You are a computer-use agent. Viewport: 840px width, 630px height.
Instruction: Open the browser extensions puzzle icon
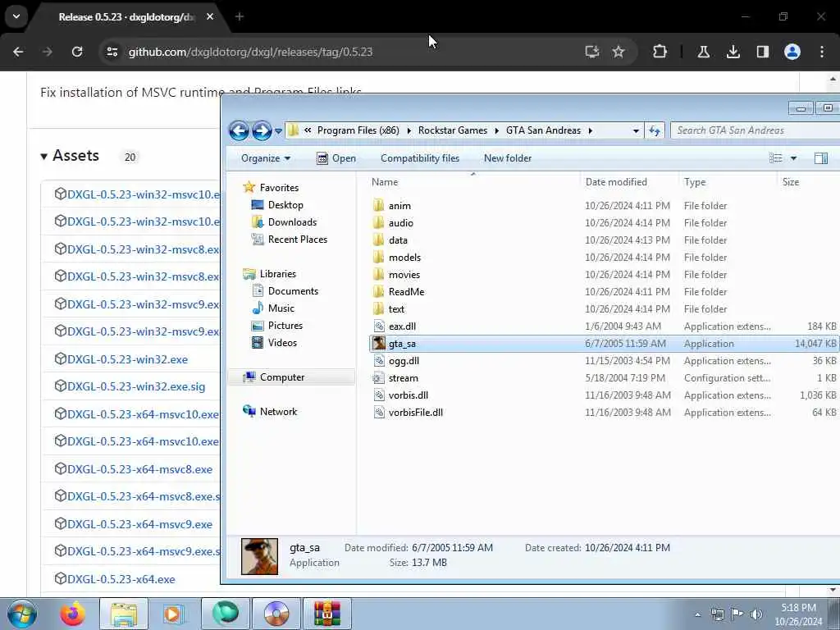pyautogui.click(x=660, y=52)
